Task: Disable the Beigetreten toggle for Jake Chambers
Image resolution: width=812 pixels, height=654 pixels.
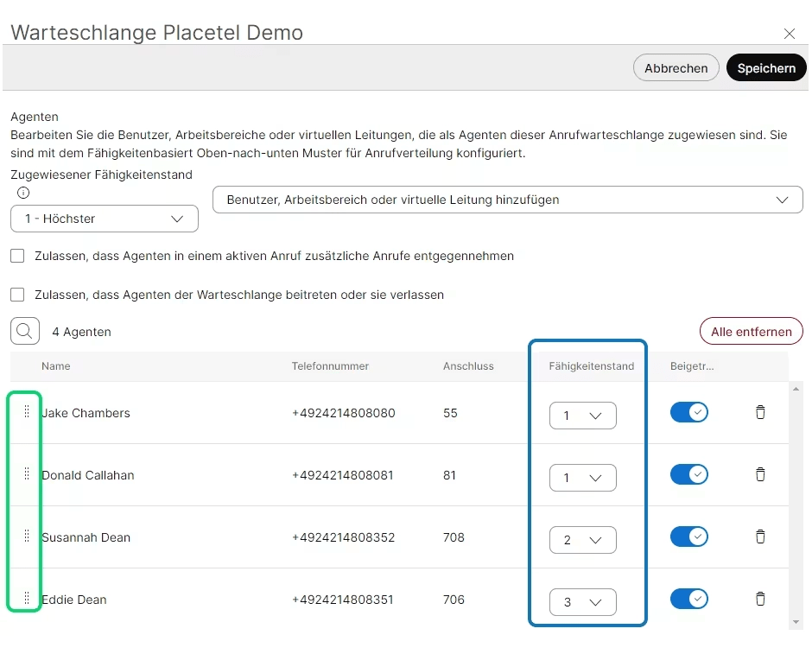Action: click(688, 412)
